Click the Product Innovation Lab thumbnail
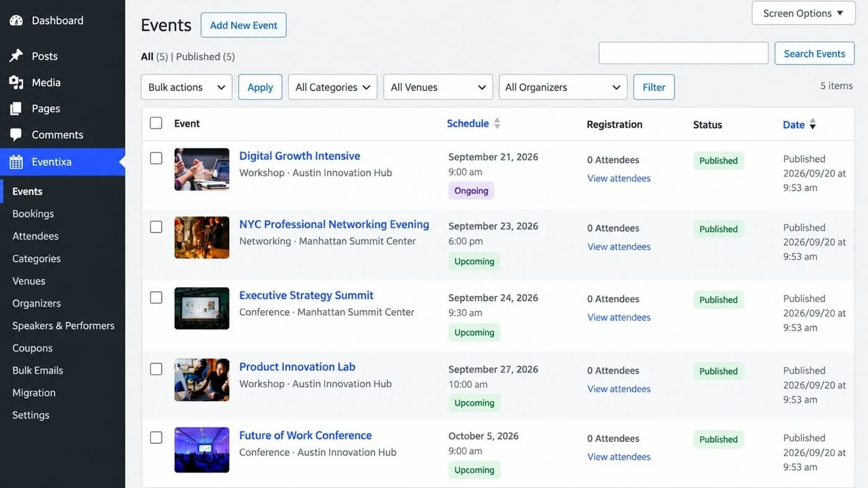Viewport: 868px width, 488px height. 201,379
